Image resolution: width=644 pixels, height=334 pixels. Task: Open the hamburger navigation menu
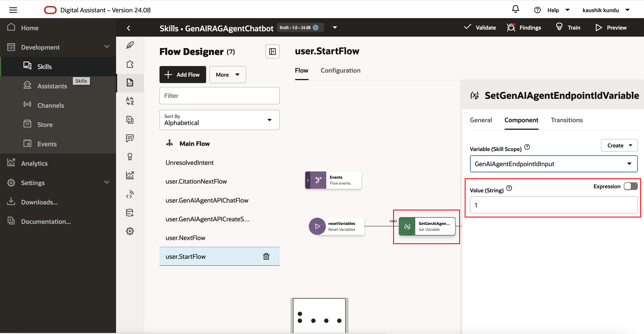click(13, 10)
